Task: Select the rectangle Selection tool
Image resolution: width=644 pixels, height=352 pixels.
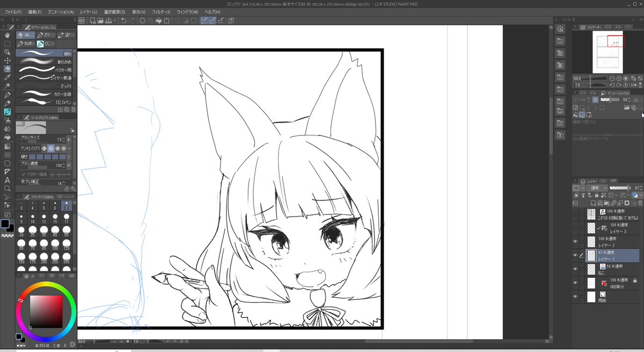Action: click(7, 44)
